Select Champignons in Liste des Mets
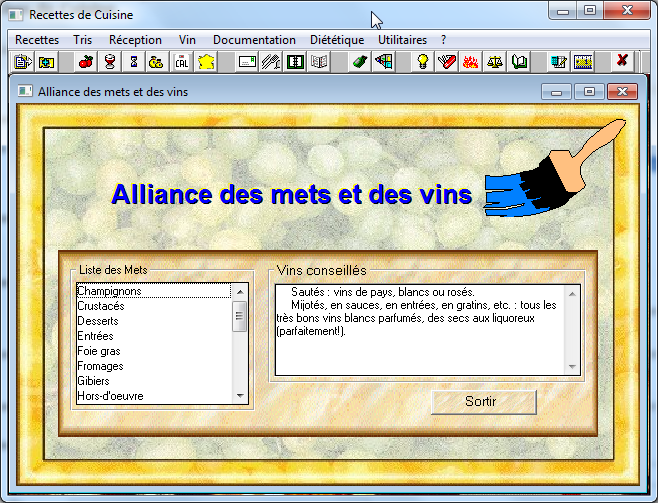658x503 pixels. [x=154, y=291]
